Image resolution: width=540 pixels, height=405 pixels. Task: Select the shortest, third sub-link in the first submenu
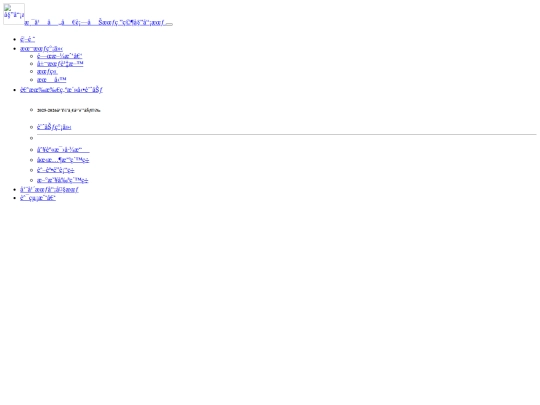tap(47, 72)
